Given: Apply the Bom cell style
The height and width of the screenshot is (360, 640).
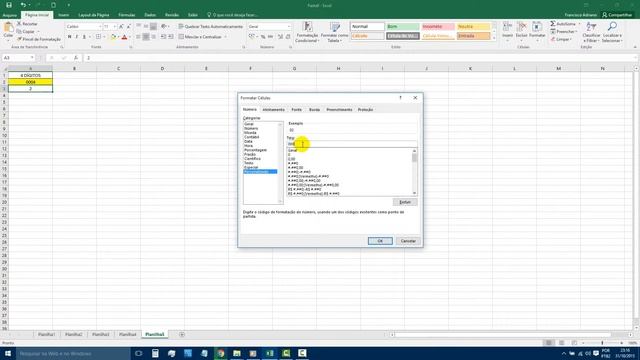Looking at the screenshot, I should 402,27.
